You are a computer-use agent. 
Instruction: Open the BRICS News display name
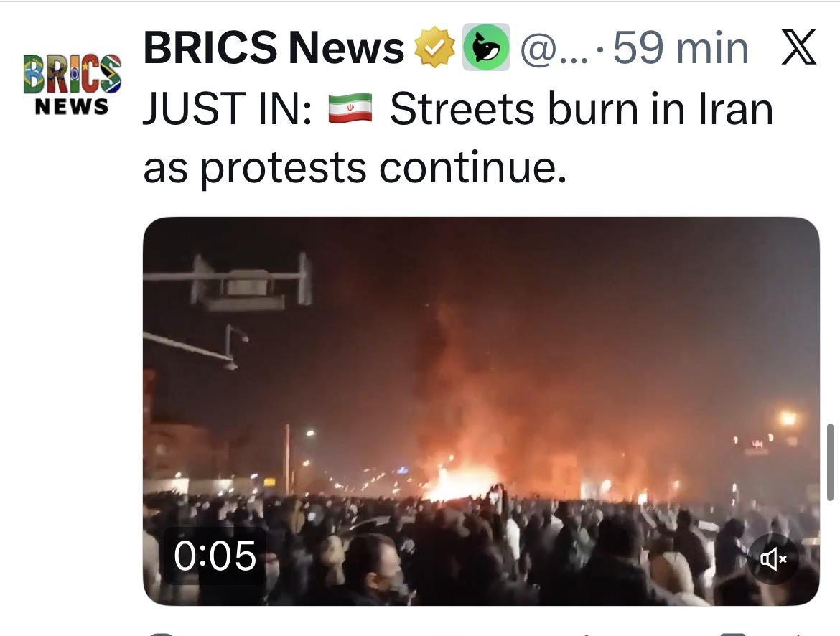(274, 47)
